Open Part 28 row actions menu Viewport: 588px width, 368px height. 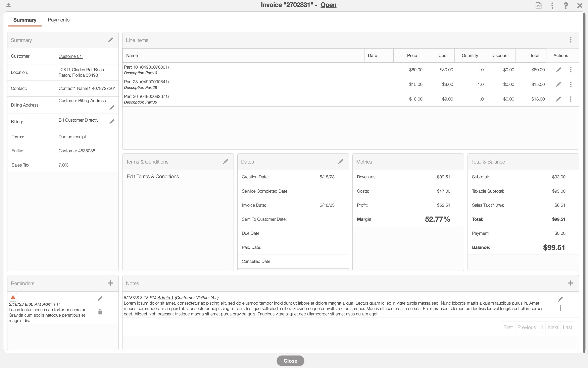571,84
